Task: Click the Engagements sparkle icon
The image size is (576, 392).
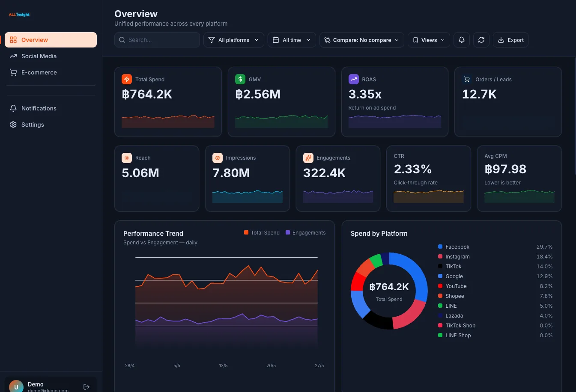Action: click(308, 158)
